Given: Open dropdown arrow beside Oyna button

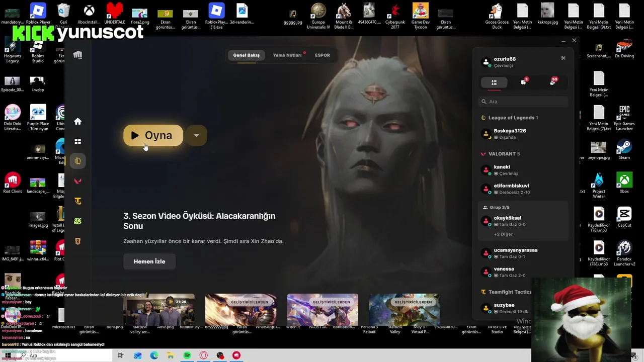Looking at the screenshot, I should [x=196, y=135].
